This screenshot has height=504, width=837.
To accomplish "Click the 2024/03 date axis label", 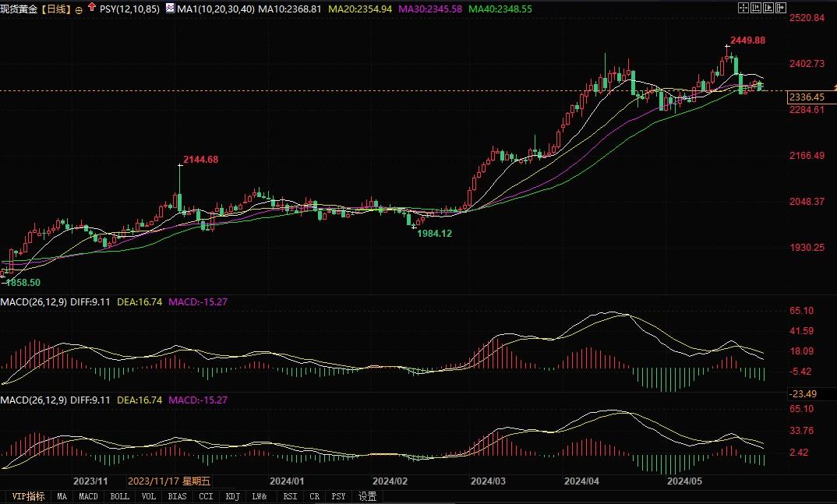I will tap(488, 481).
